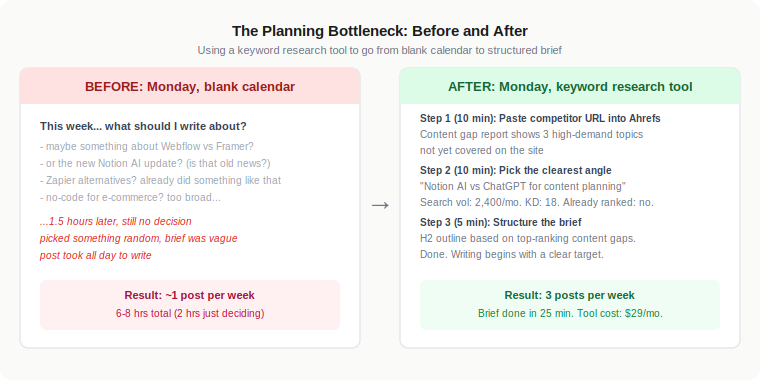Click the "BEFORE: Monday, blank calendar" header
The image size is (760, 380).
click(190, 86)
